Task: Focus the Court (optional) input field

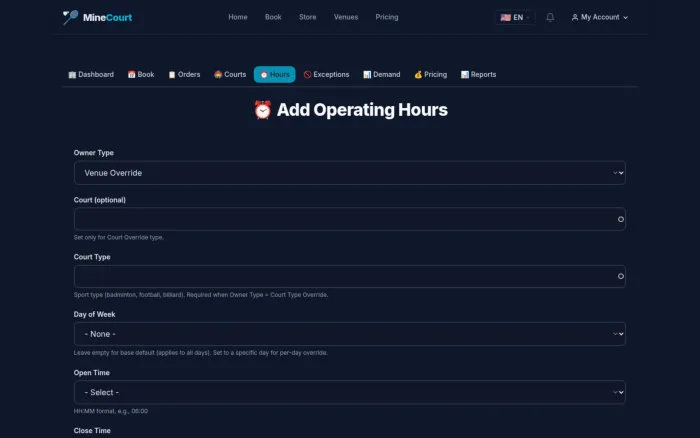Action: (x=350, y=219)
